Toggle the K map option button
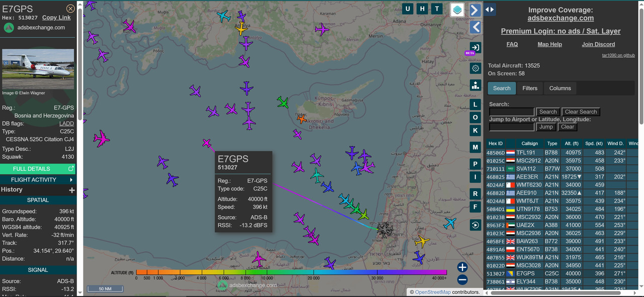This screenshot has width=644, height=297. point(475,131)
